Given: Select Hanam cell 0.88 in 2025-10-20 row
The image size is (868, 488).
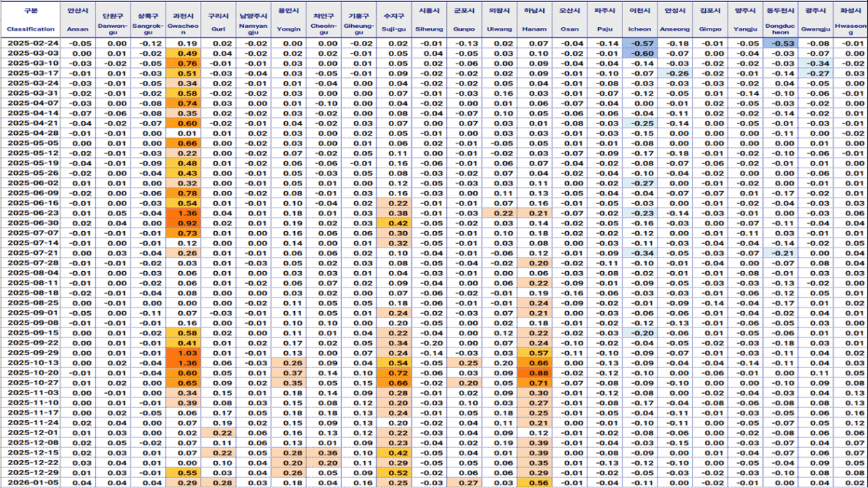Looking at the screenshot, I should point(535,373).
